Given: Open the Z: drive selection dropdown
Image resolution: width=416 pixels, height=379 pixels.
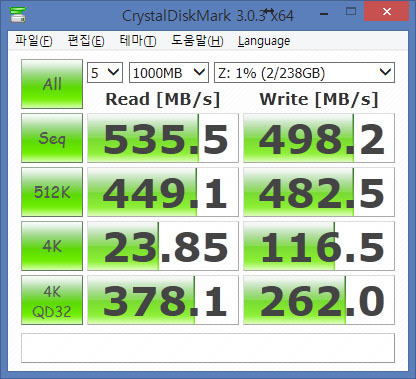Looking at the screenshot, I should [304, 72].
